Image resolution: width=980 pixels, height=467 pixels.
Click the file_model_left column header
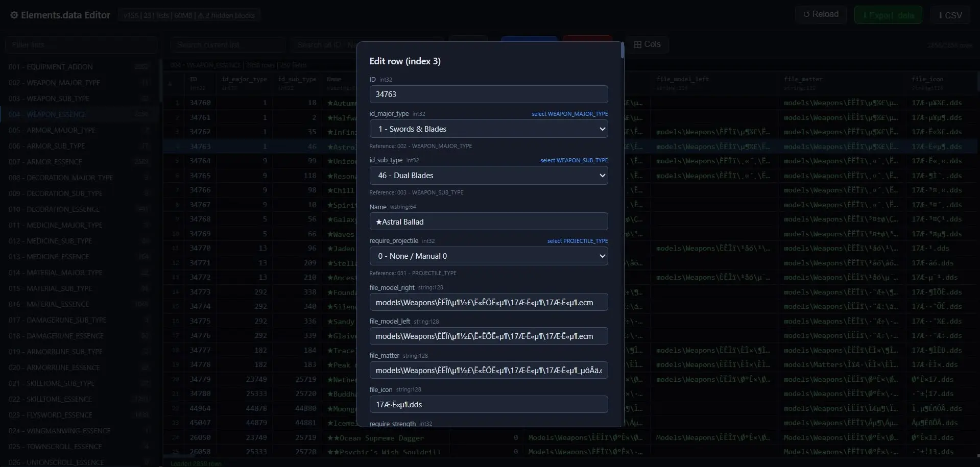tap(715, 83)
